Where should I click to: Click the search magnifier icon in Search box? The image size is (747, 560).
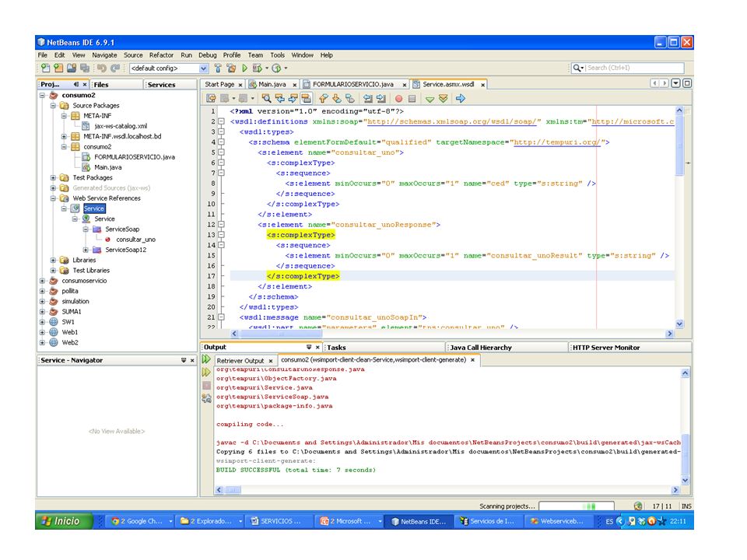coord(577,68)
